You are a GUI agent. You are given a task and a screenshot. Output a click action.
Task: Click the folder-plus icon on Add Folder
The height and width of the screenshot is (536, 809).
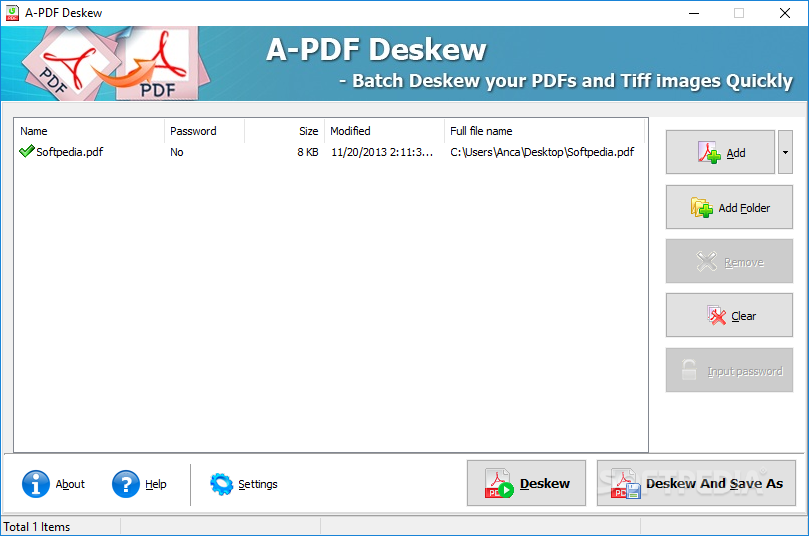[702, 207]
